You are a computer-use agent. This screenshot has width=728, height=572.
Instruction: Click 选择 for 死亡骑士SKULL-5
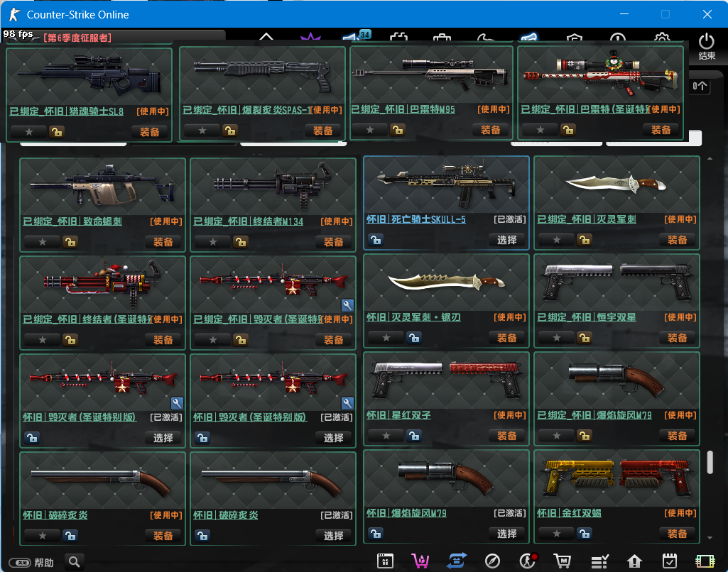pos(506,240)
